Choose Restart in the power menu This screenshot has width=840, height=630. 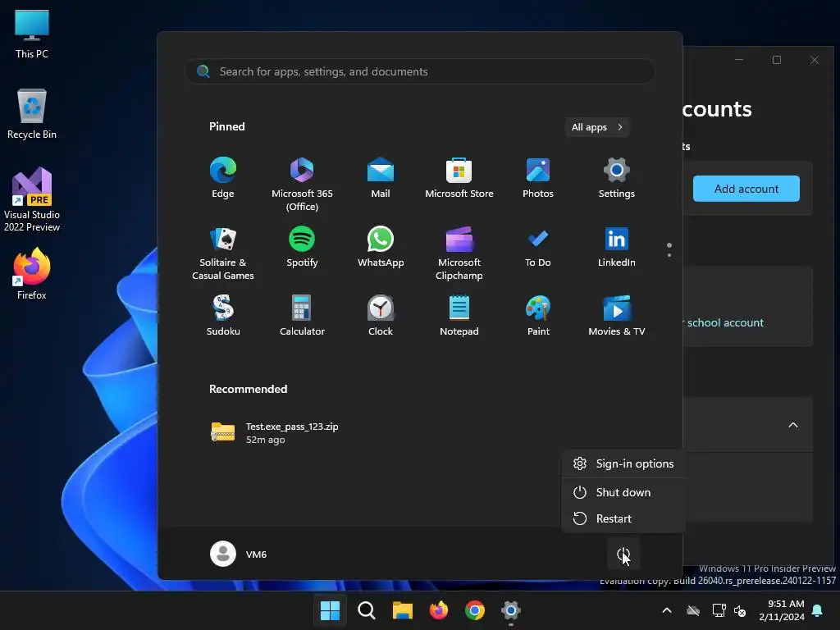pyautogui.click(x=623, y=518)
